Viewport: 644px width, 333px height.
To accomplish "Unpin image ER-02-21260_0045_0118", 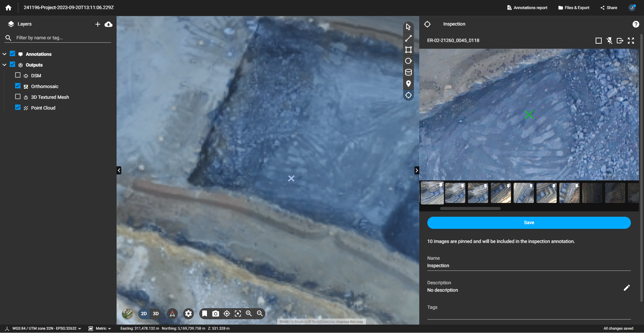I will (x=609, y=40).
